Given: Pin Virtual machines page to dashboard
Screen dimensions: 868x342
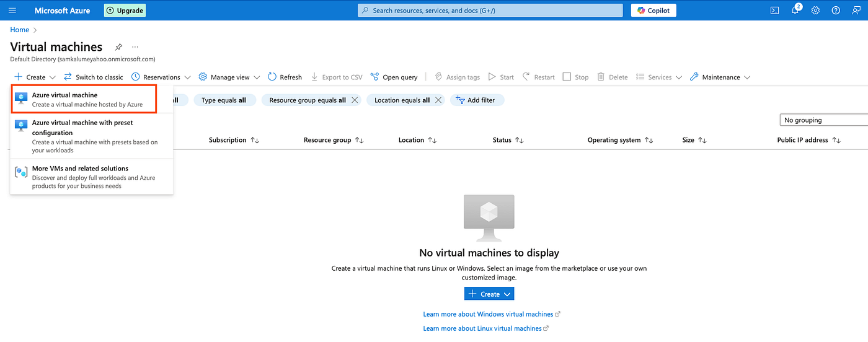Looking at the screenshot, I should (118, 47).
